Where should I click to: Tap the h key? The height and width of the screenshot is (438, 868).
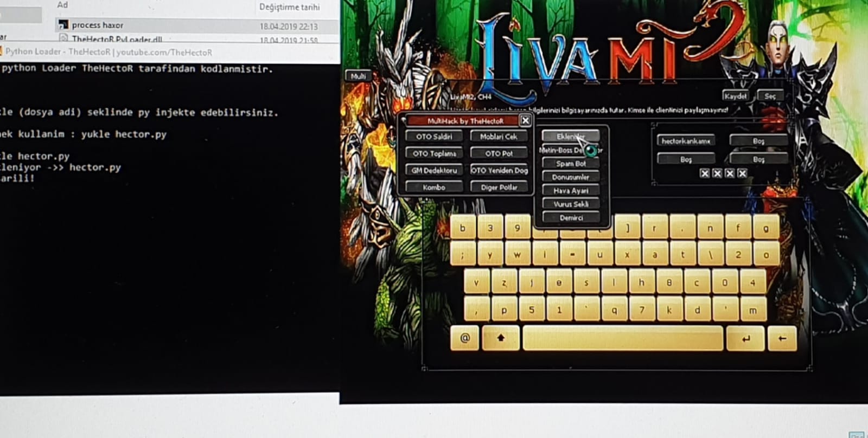tap(641, 282)
